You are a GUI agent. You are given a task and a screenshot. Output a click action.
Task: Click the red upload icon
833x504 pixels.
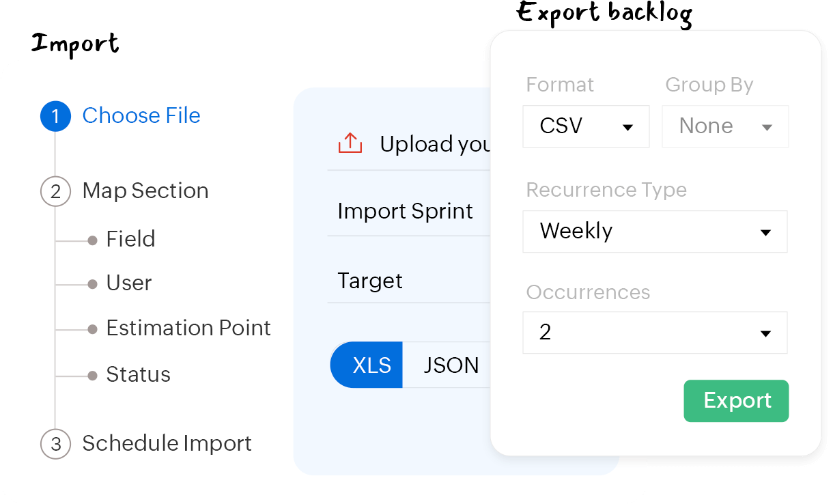[350, 143]
